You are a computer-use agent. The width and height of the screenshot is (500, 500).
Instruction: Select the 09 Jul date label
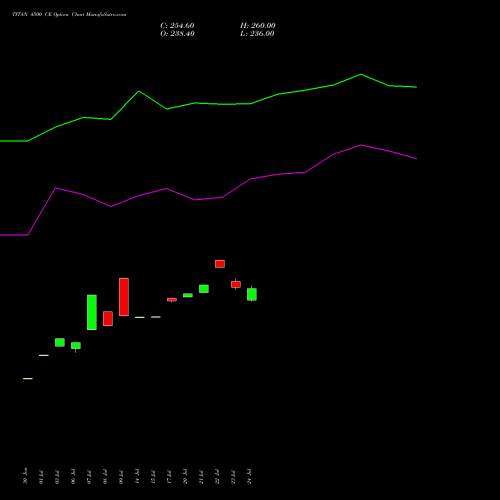coord(121,477)
